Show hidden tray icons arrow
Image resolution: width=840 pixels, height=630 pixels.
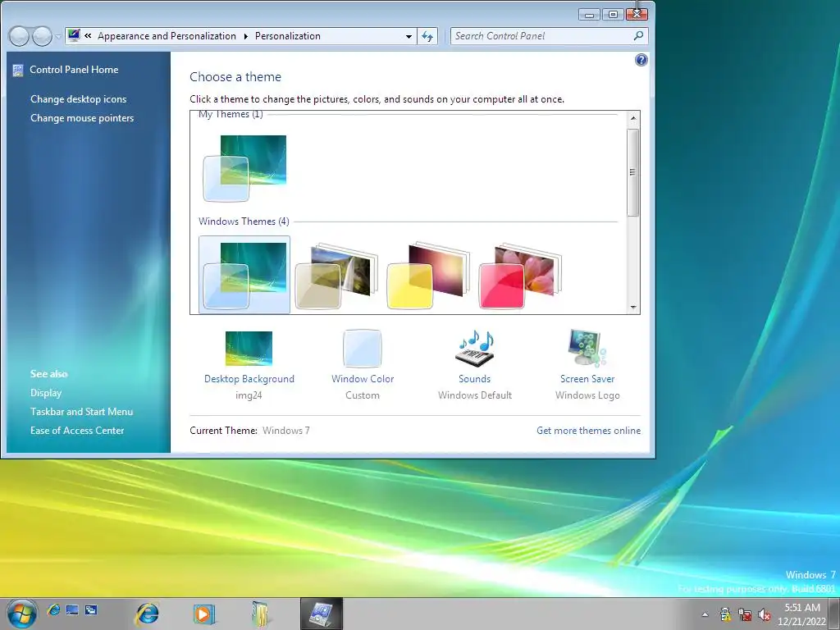(x=705, y=614)
